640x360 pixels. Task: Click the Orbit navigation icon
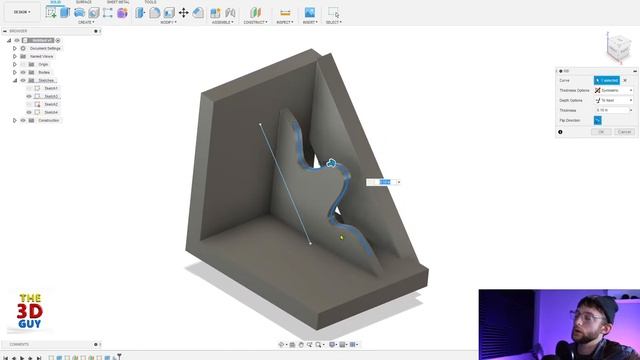coord(281,345)
